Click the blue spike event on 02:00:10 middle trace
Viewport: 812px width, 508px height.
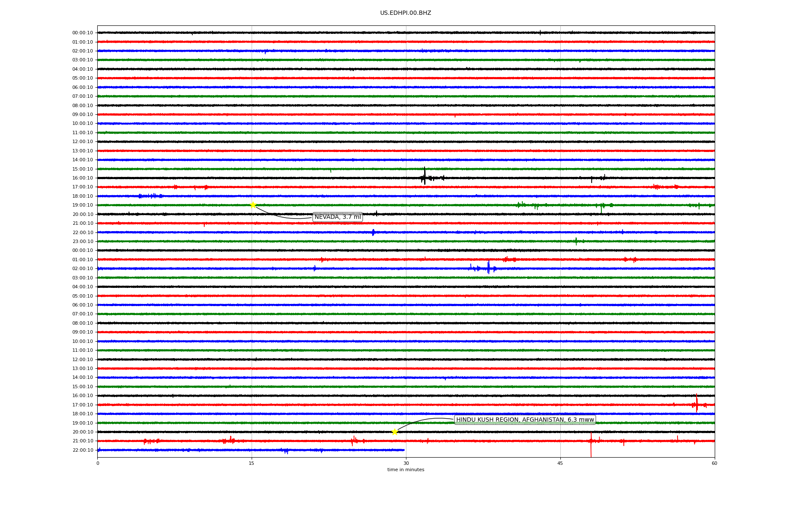pyautogui.click(x=488, y=268)
